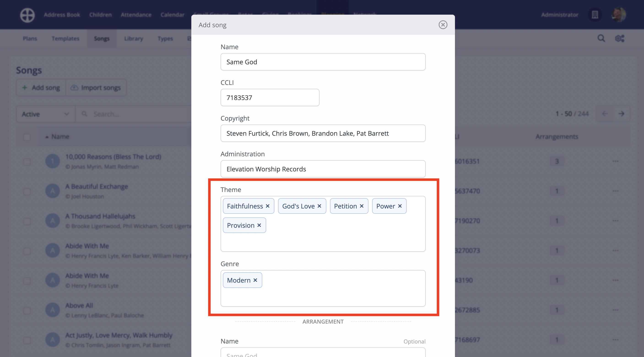Remove the Power theme tag
This screenshot has width=644, height=357.
[x=400, y=206]
